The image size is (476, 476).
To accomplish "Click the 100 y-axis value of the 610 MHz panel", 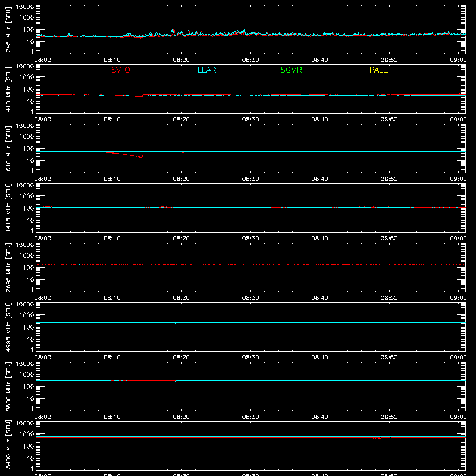I will pos(28,149).
